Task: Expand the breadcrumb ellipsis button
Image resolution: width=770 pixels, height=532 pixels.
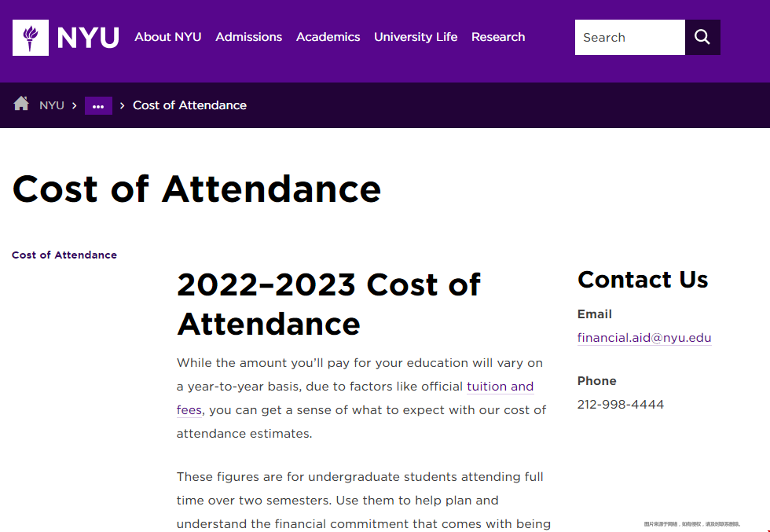Action: click(98, 105)
